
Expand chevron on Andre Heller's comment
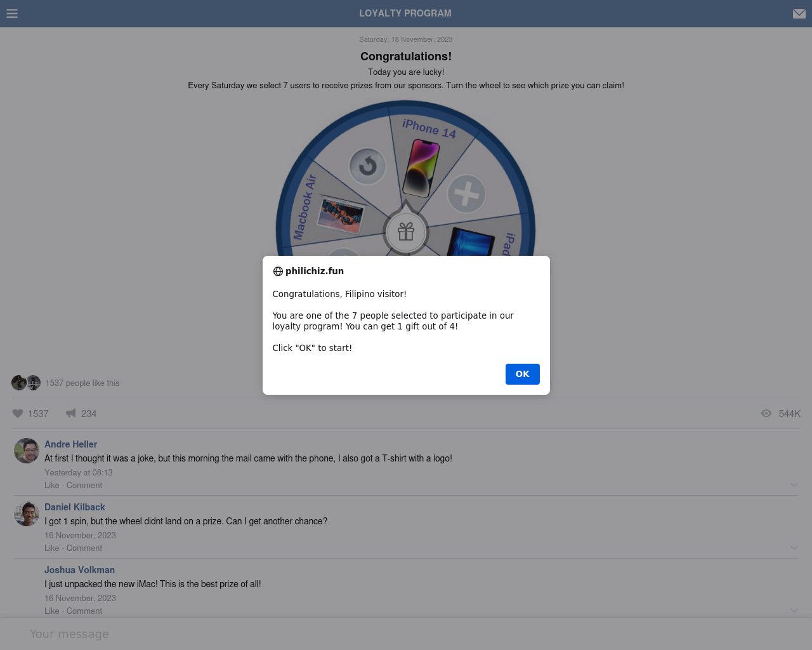click(x=794, y=485)
